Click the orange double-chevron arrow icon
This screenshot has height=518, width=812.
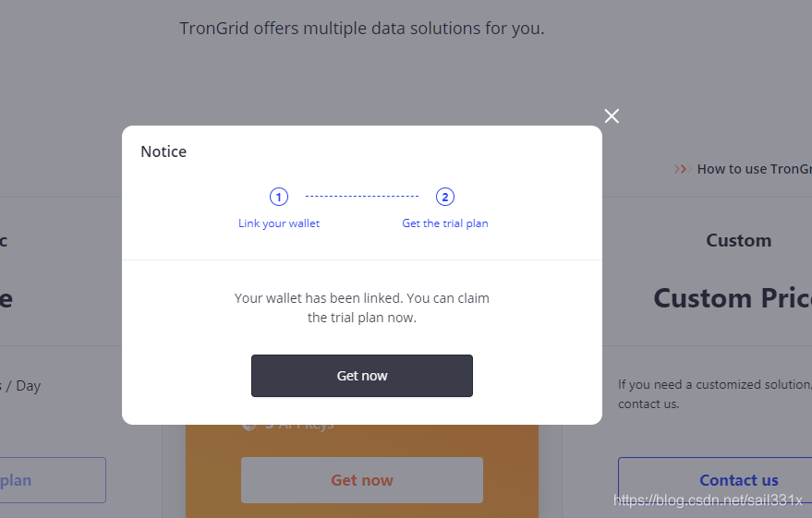(683, 169)
